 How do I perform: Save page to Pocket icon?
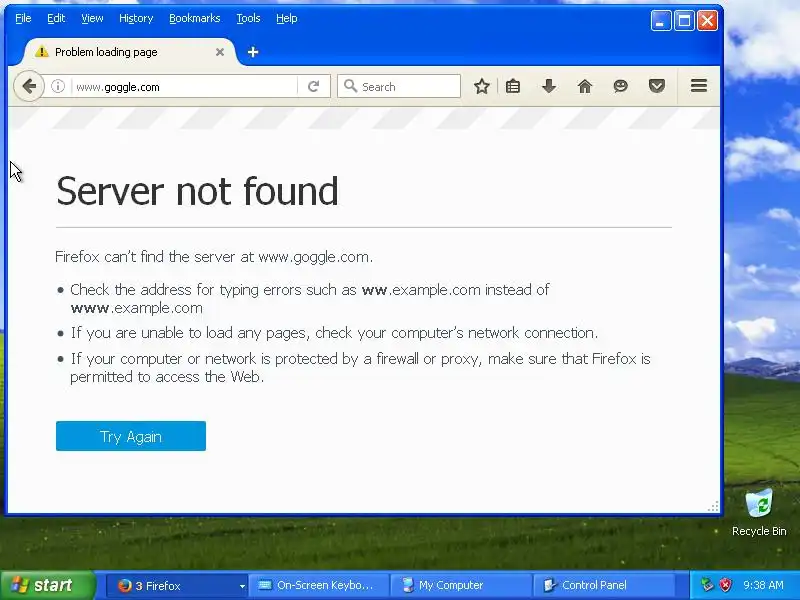[657, 86]
